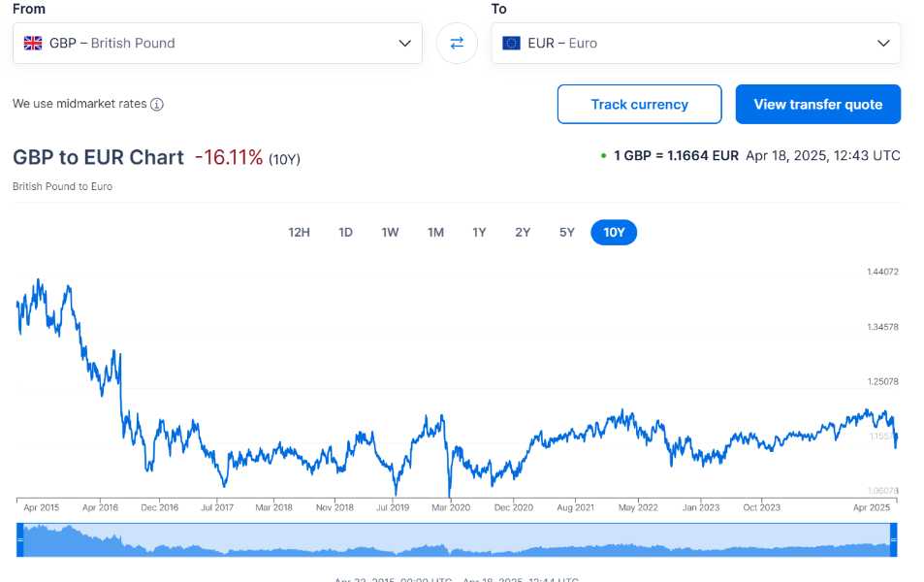The image size is (924, 582).
Task: Open the From currency selector box
Action: pyautogui.click(x=217, y=43)
